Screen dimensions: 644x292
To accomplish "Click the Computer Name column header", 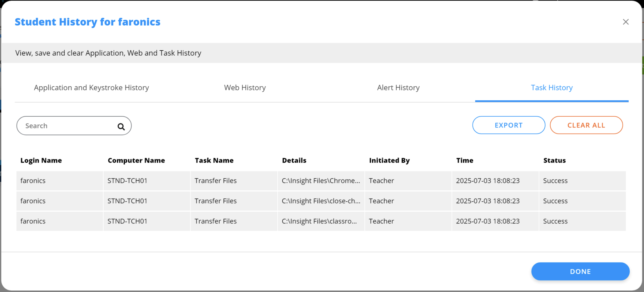I will tap(136, 160).
